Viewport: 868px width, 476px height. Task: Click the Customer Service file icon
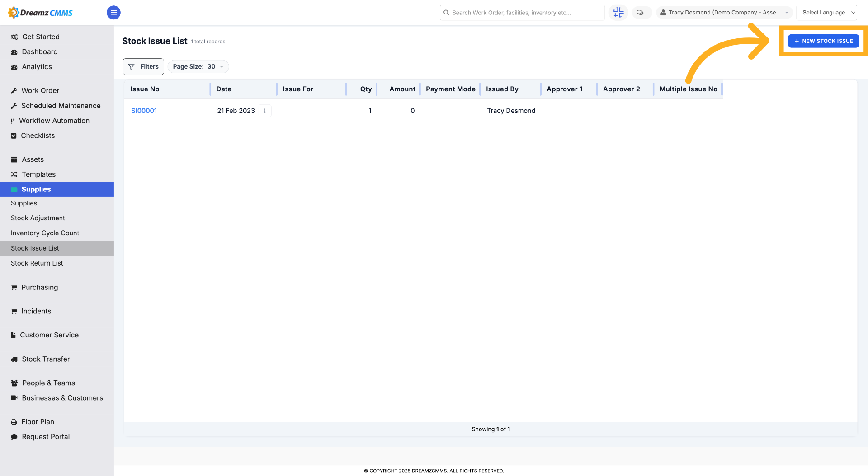coord(13,335)
